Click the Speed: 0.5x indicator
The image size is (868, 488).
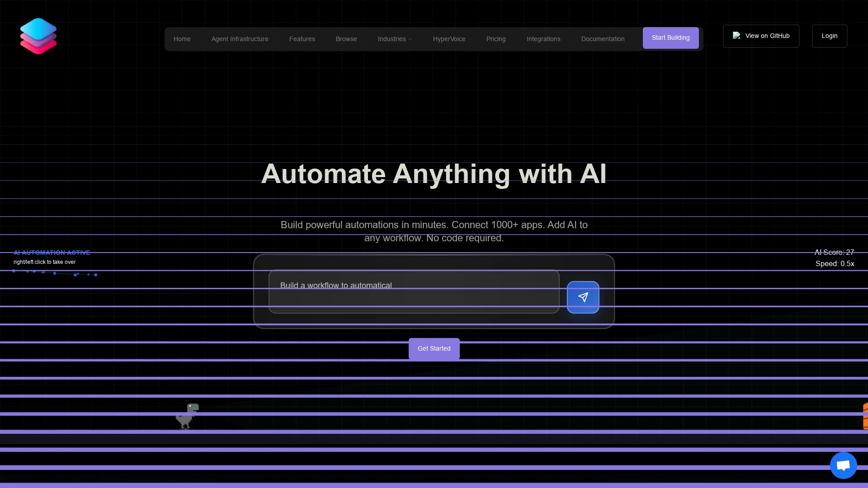point(835,263)
